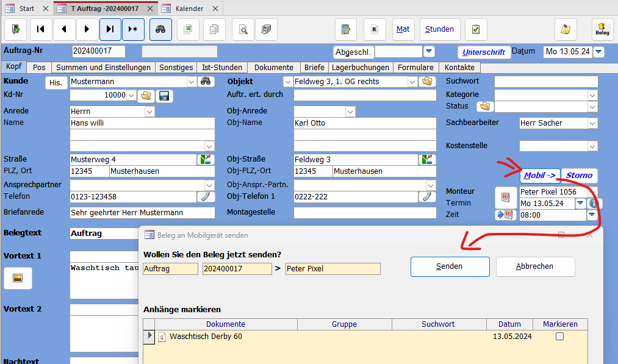Image resolution: width=618 pixels, height=364 pixels.
Task: Open Zeit 08:00 dropdown arrow
Action: pyautogui.click(x=592, y=215)
